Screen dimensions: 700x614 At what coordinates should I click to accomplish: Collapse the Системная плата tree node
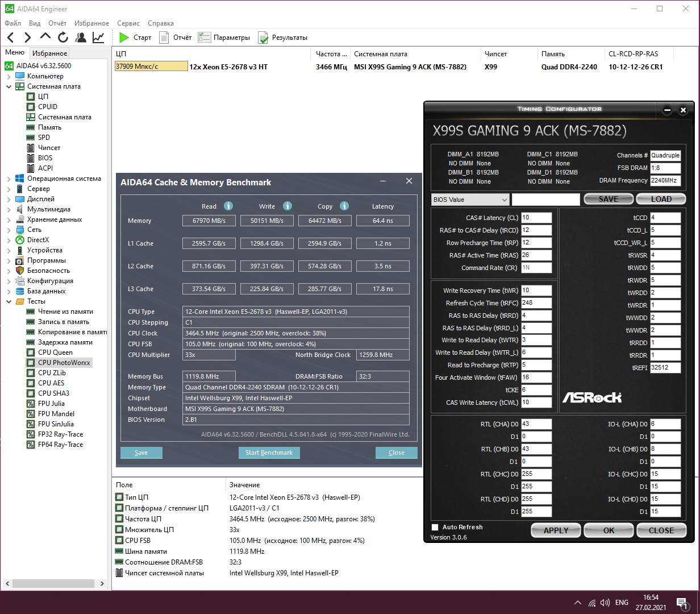tap(9, 86)
